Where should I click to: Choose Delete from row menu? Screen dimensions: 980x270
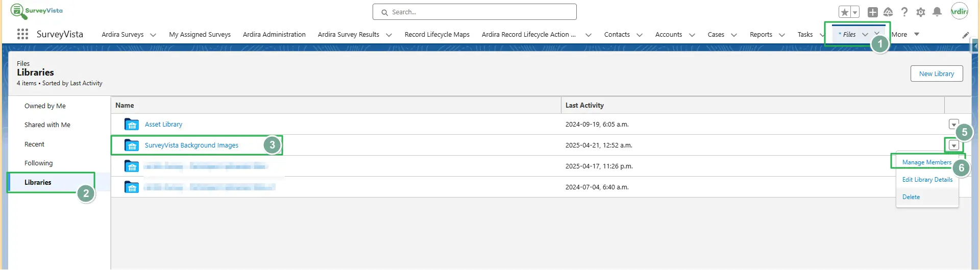tap(911, 197)
